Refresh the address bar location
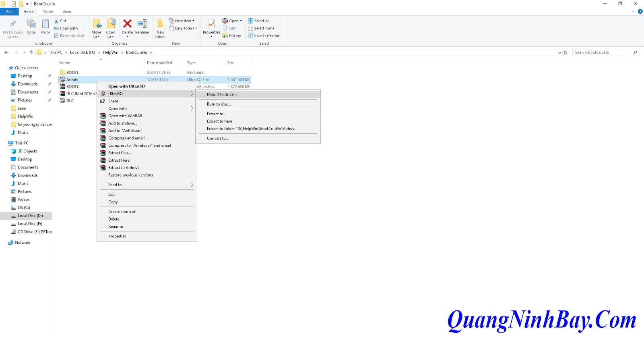Screen dimensions: 644x339 point(566,52)
